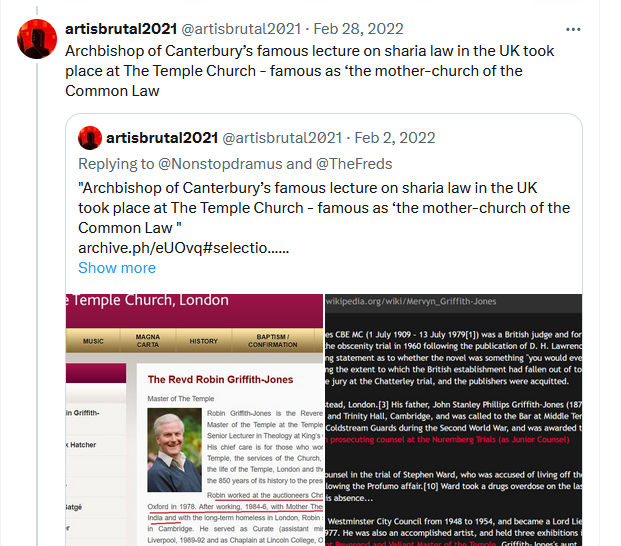Click the quoted artisbrutal2021 display name
The height and width of the screenshot is (546, 621).
point(162,138)
